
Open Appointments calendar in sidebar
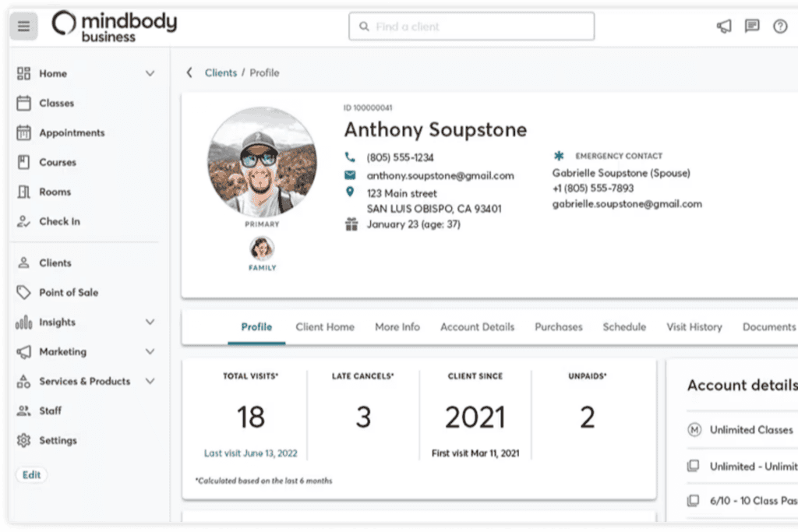[71, 132]
